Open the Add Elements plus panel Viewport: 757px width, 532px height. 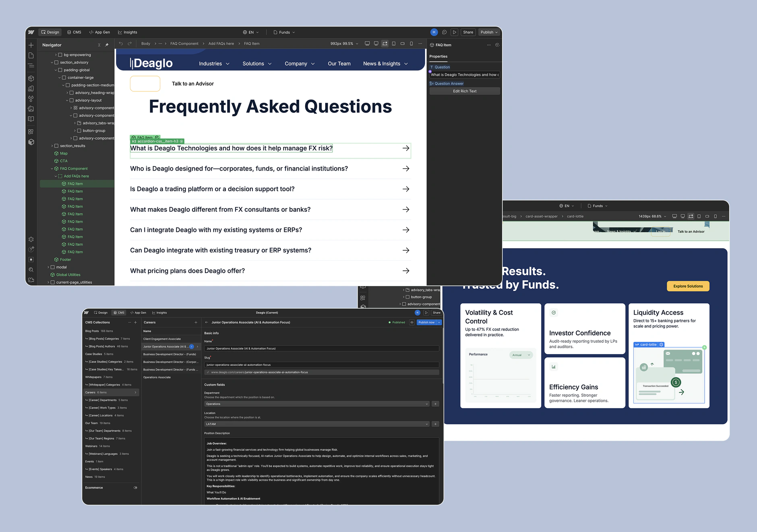31,45
